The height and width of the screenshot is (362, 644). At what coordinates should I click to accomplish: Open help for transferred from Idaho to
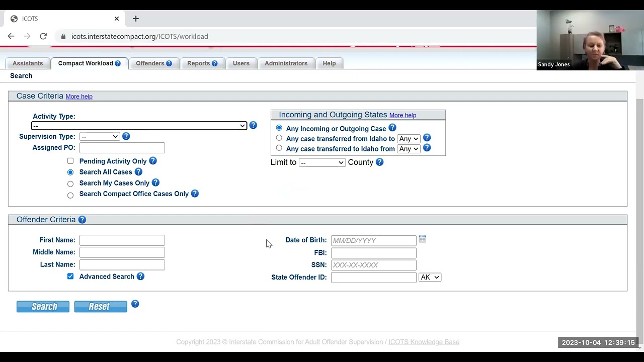pos(427,138)
